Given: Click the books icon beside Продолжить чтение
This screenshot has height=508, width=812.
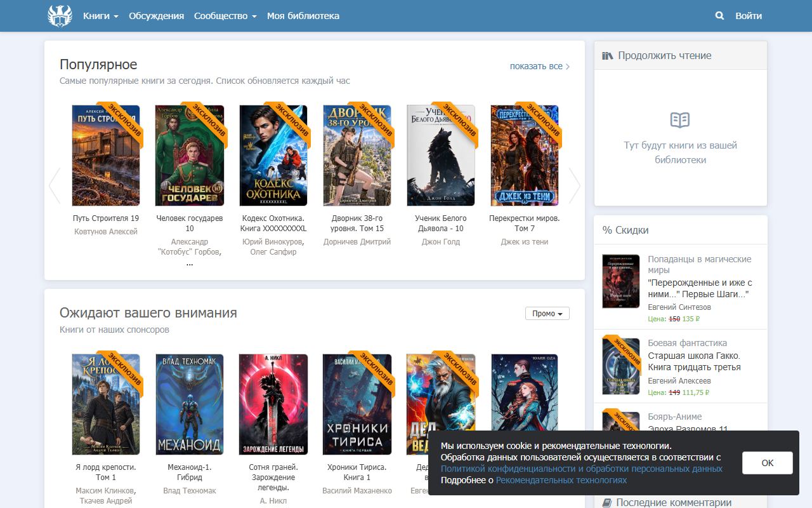Looking at the screenshot, I should pyautogui.click(x=608, y=56).
